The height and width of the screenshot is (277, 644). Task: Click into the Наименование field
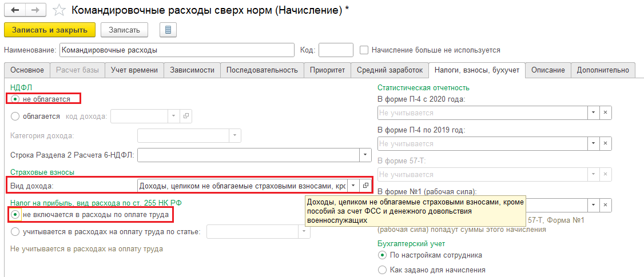(x=177, y=50)
